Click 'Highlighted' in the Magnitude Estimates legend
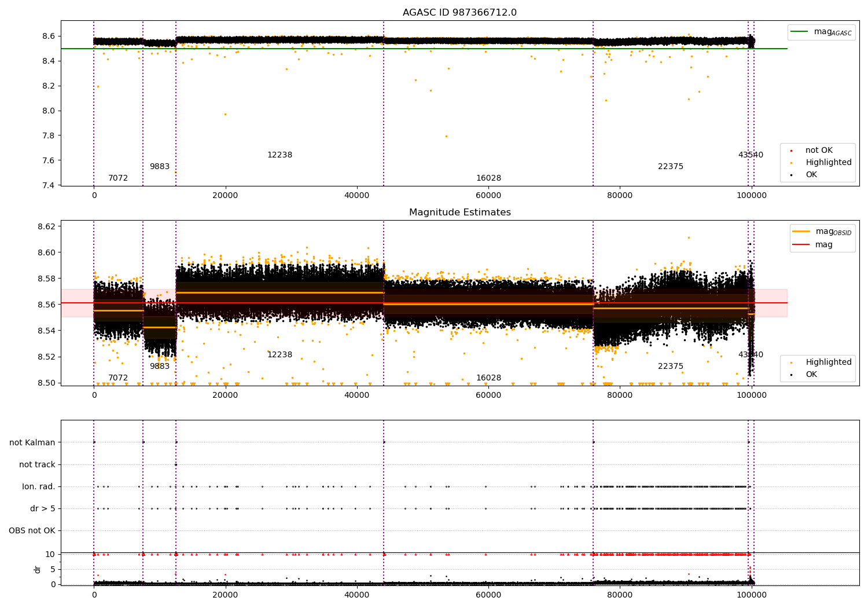 (x=822, y=362)
